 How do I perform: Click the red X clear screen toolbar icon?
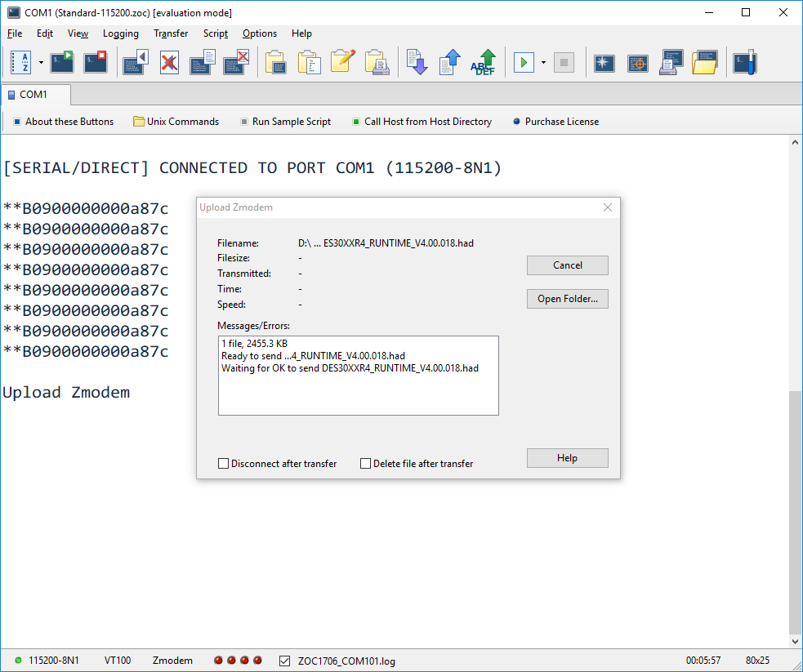coord(169,63)
